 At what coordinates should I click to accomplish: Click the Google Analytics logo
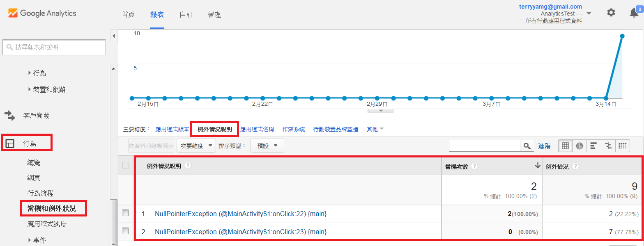42,13
